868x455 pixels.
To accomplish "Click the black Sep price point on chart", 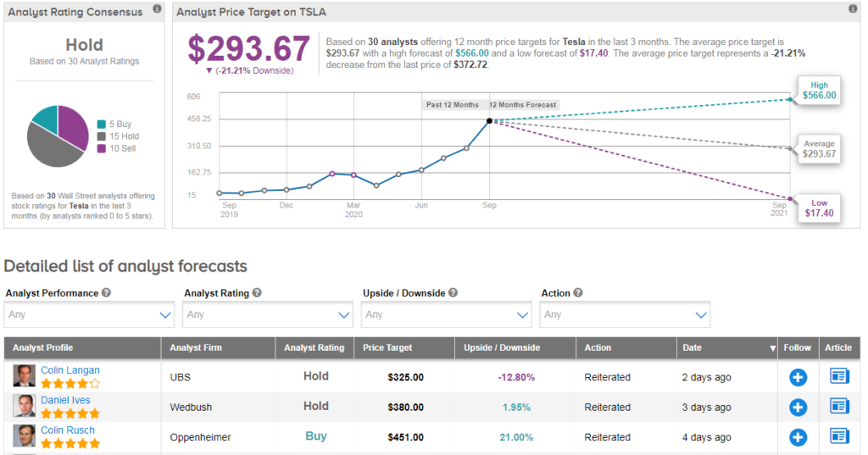I will click(489, 120).
